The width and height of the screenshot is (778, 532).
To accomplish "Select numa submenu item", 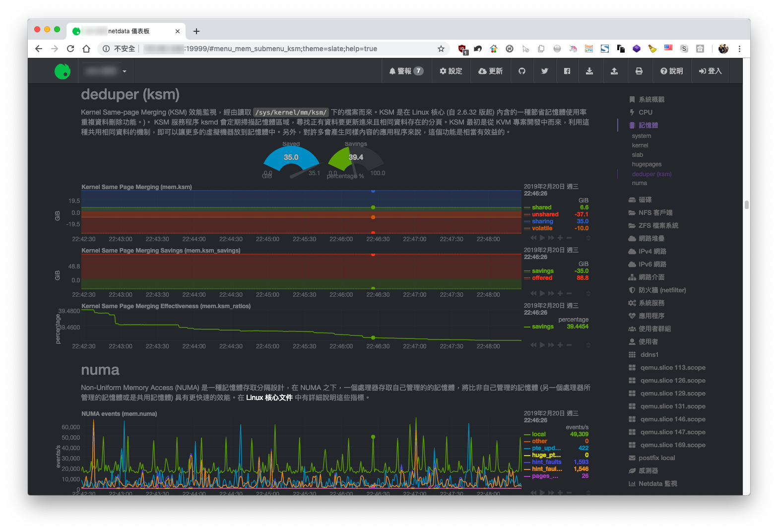I will [640, 183].
